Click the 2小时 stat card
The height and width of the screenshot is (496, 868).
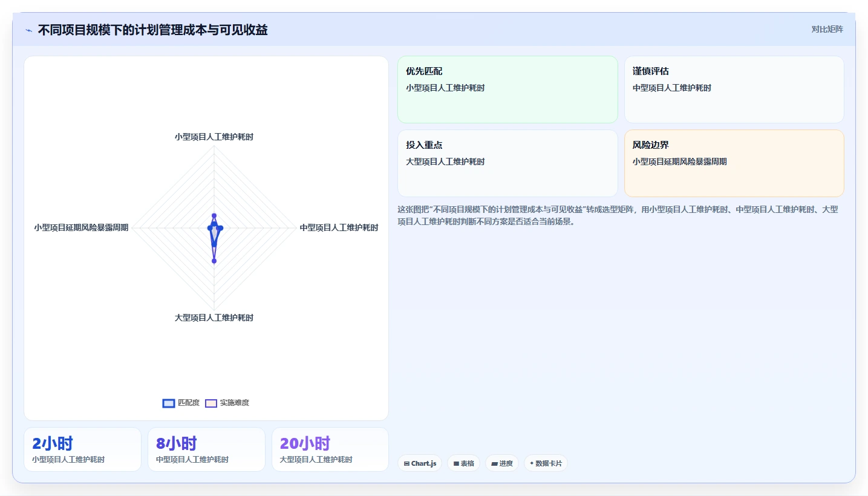82,449
